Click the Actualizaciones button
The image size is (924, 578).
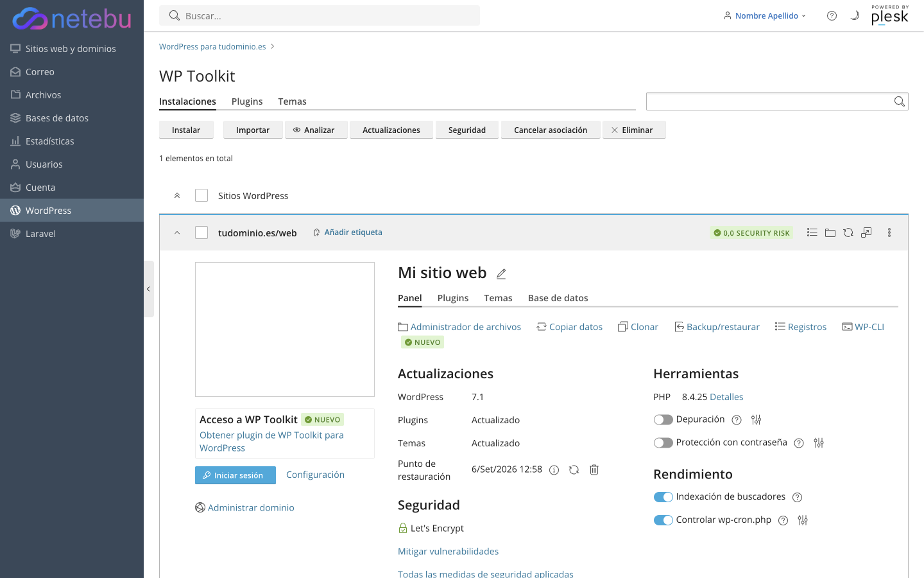[x=391, y=130]
